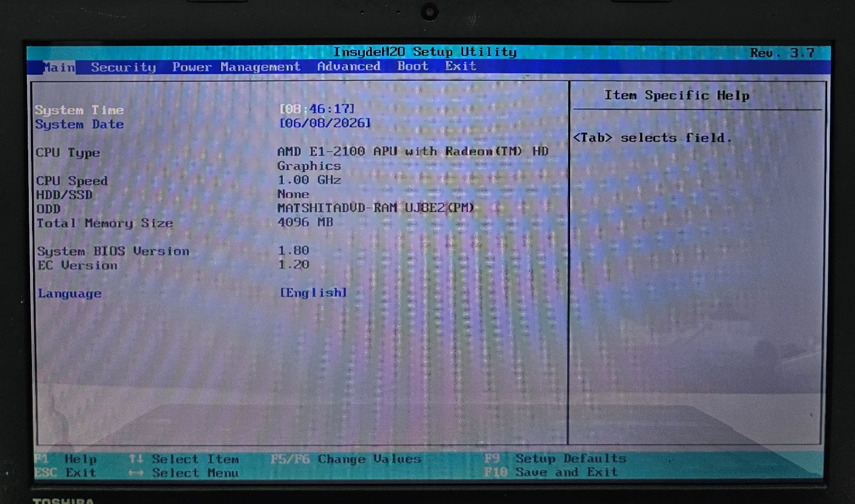Click the F9 Setup Defaults hint

(x=555, y=459)
